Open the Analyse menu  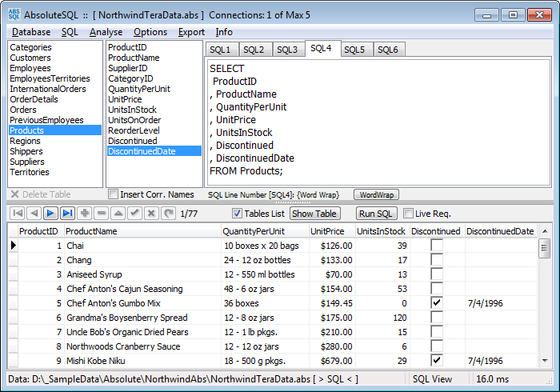click(106, 32)
